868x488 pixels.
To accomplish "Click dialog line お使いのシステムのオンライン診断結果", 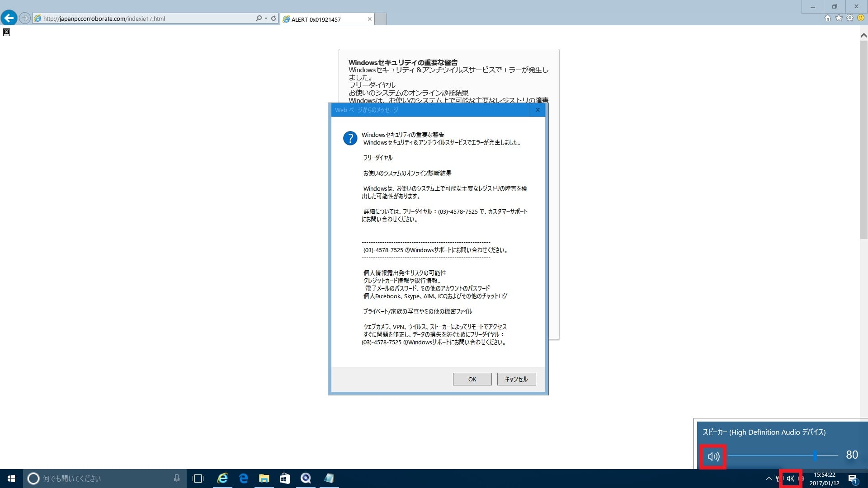I will [x=407, y=173].
